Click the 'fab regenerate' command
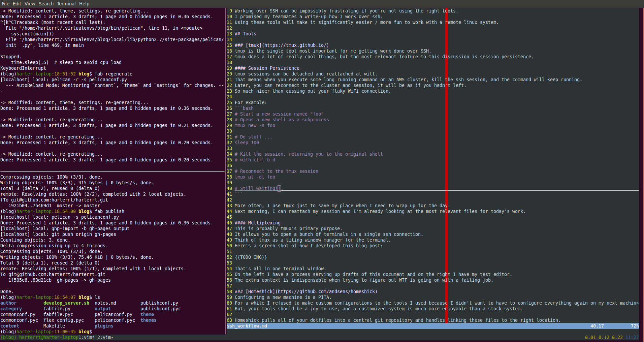Screen dimensions: 644x342 114,74
